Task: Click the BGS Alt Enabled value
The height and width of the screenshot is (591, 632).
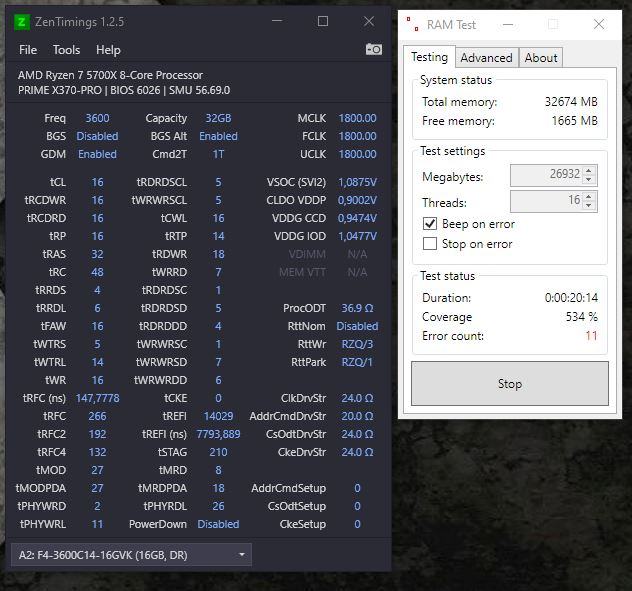Action: point(218,136)
